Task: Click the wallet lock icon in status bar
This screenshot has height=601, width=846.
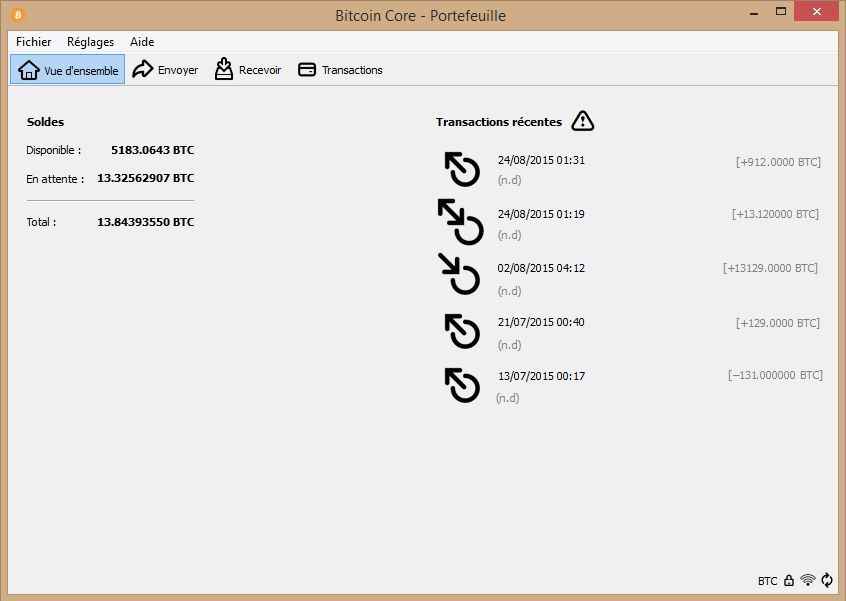Action: [789, 580]
